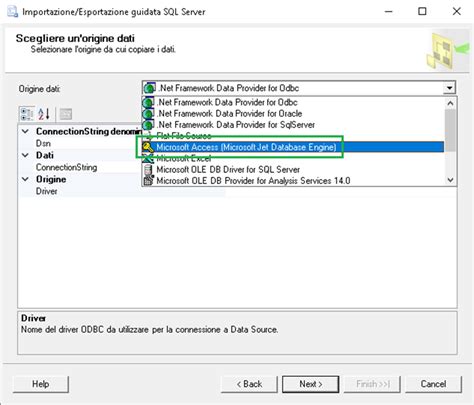Select Microsoft OLE DB Provider for Analysis Services 14.0
Screen dimensions: 474x405
tap(293, 181)
